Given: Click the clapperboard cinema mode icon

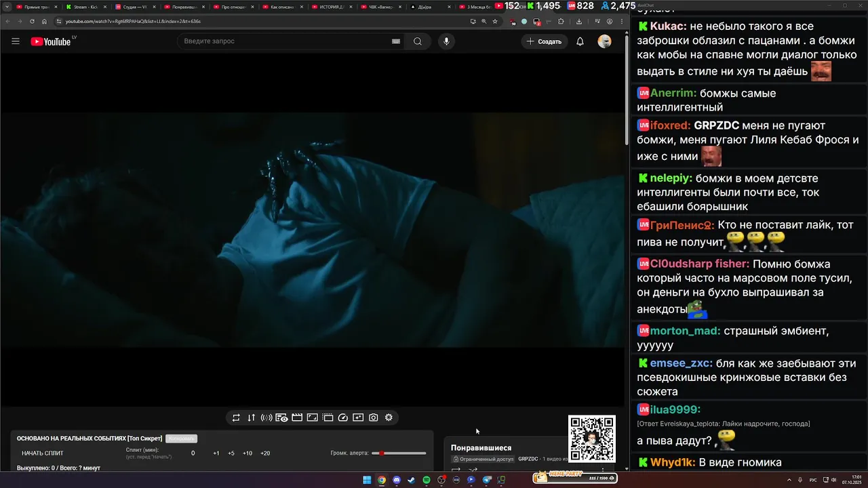Looking at the screenshot, I should [x=297, y=418].
